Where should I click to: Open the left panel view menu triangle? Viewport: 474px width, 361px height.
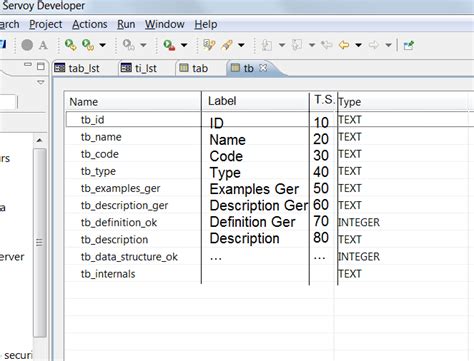(41, 82)
